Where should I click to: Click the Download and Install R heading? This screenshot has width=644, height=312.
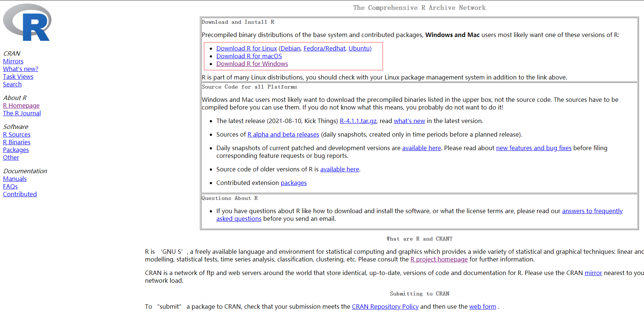tap(238, 22)
